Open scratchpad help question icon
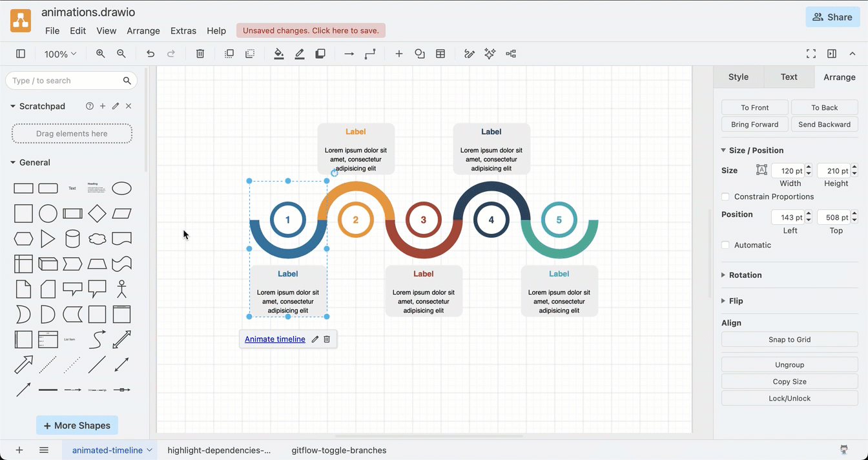The width and height of the screenshot is (868, 460). click(90, 106)
